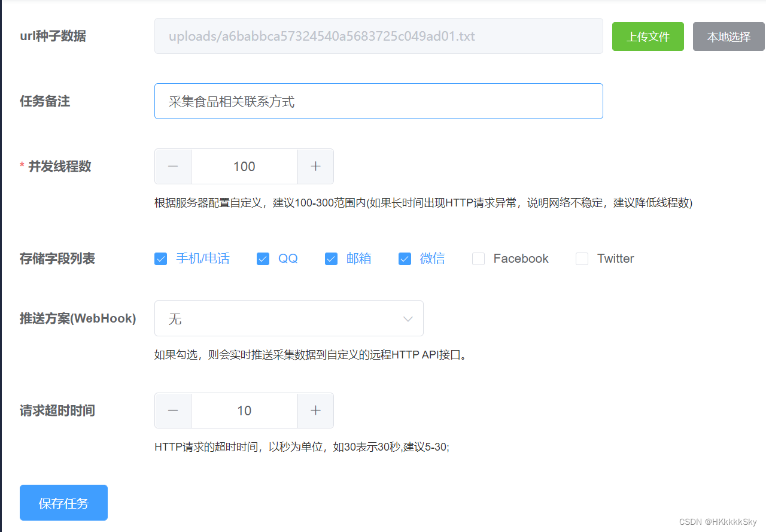Click the 任务备注 text input field
Viewport: 766px width, 532px height.
click(x=378, y=101)
